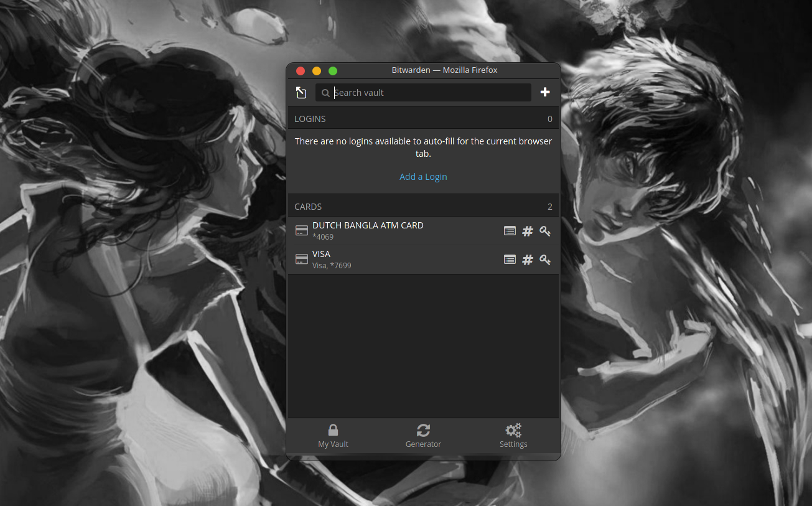Copy number of Dutch Bangla ATM Card
Screen dimensions: 812x506
[528, 231]
